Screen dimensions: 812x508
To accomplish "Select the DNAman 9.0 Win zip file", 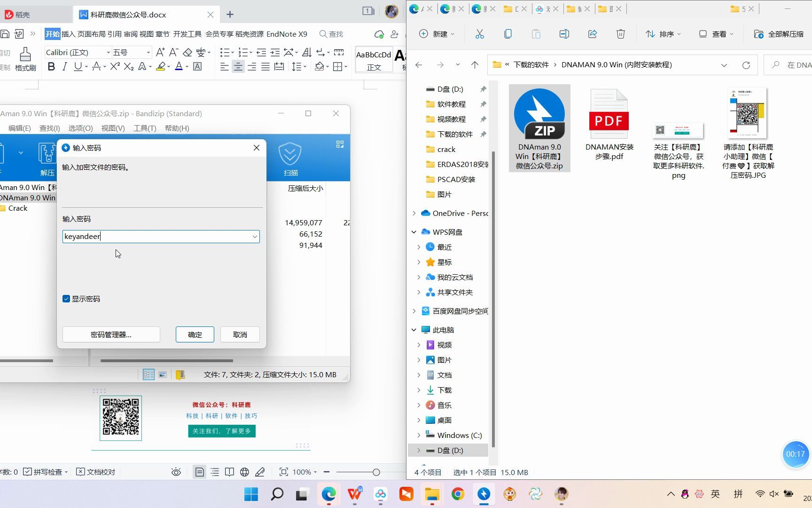I will 539,128.
